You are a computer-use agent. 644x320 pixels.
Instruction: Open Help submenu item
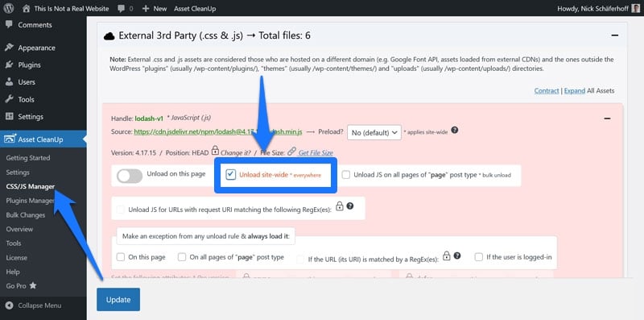click(x=13, y=272)
